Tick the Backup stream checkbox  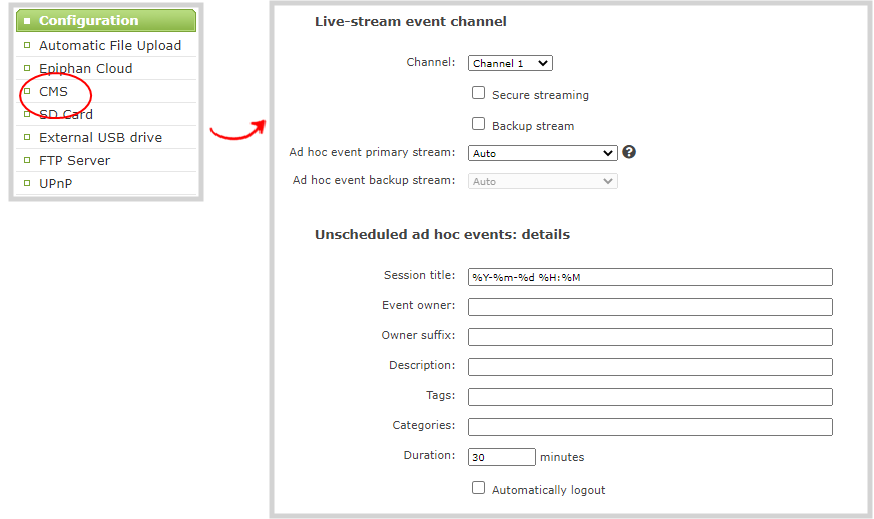click(x=478, y=124)
